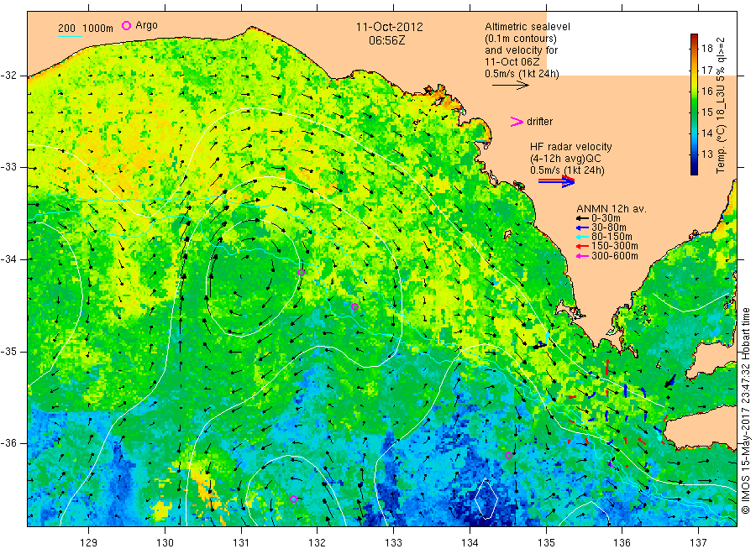This screenshot has height=554, width=756.
Task: Click the 11-Oct-2012 date title
Action: [x=390, y=27]
